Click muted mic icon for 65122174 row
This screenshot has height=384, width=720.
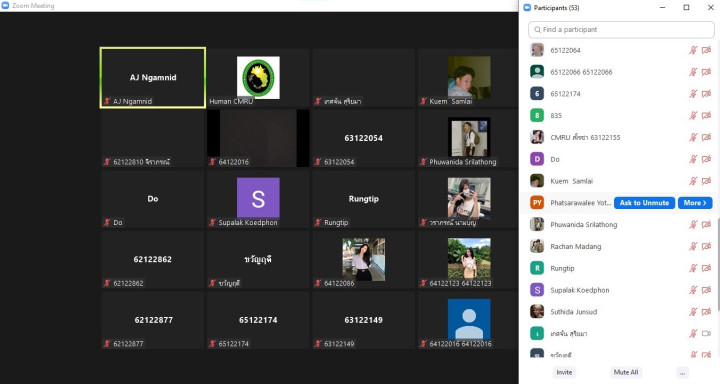[693, 94]
